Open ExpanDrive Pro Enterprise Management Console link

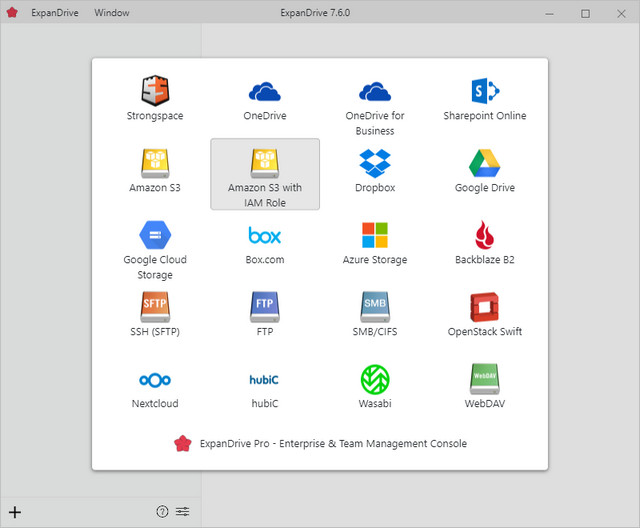tap(320, 443)
